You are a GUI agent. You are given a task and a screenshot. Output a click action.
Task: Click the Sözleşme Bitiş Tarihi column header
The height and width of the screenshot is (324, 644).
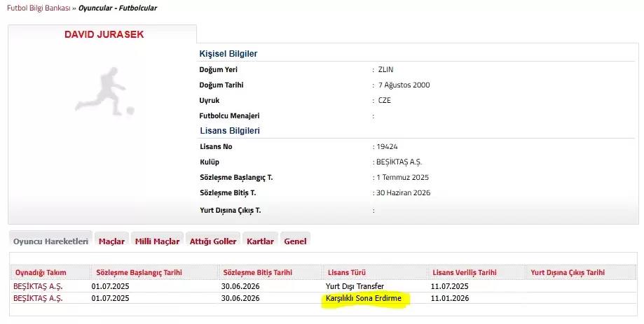pos(257,272)
